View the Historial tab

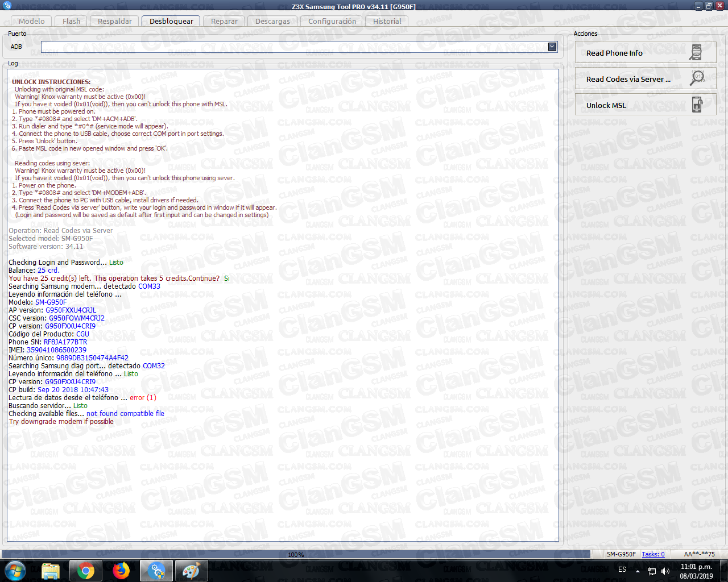[x=387, y=21]
